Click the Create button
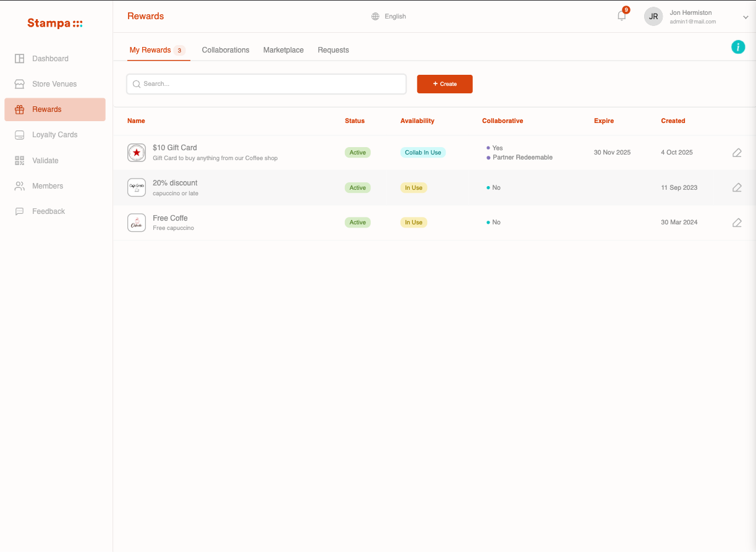Image resolution: width=756 pixels, height=552 pixels. pos(444,83)
